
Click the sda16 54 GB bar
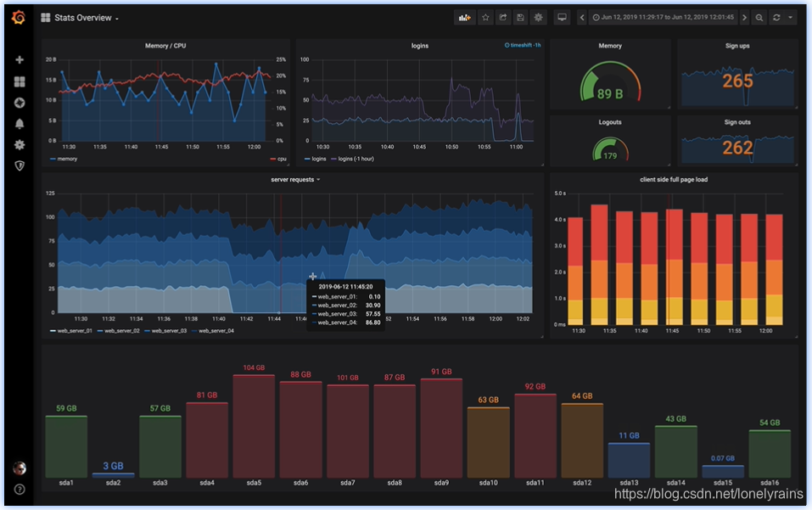[770, 453]
